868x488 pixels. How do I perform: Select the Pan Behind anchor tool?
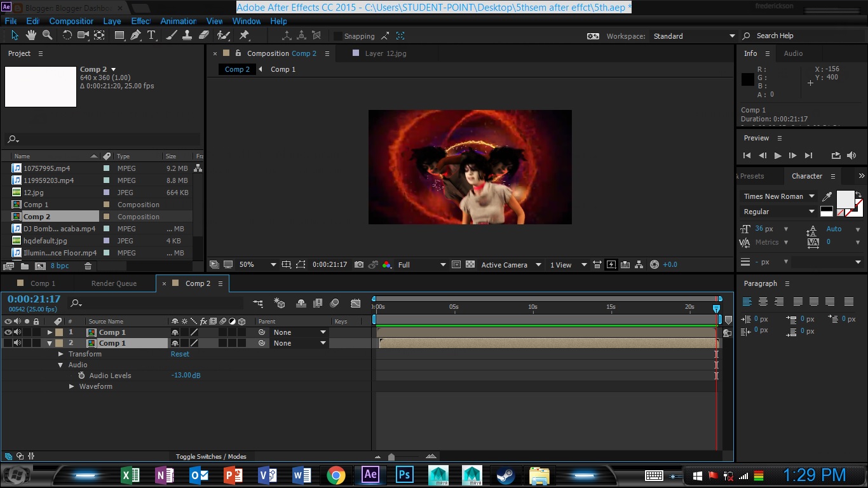tap(100, 36)
